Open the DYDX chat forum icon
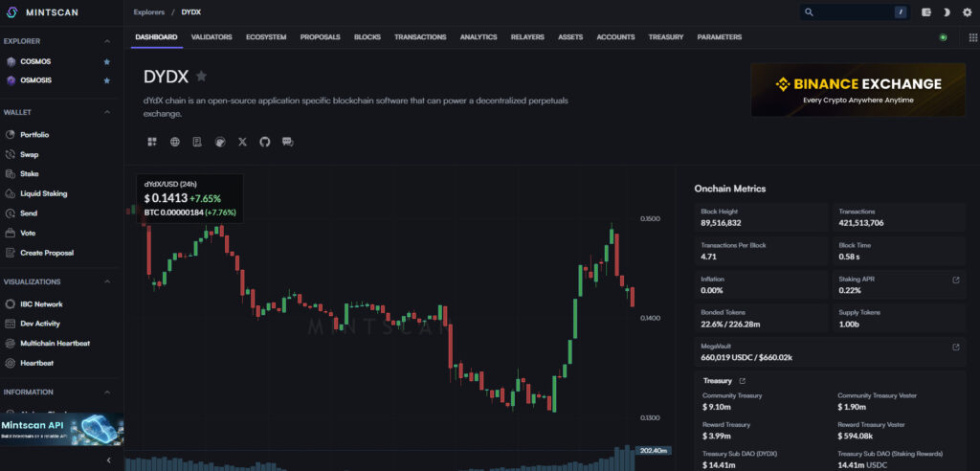 287,142
